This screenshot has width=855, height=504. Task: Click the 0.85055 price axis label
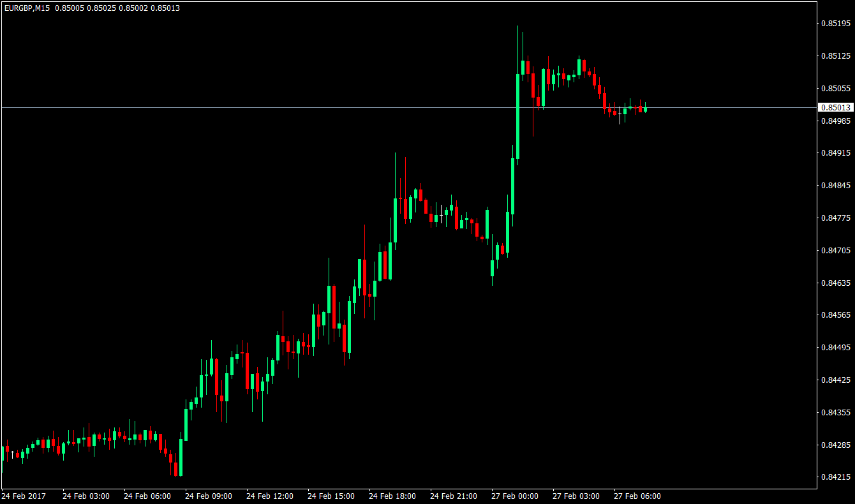point(836,89)
